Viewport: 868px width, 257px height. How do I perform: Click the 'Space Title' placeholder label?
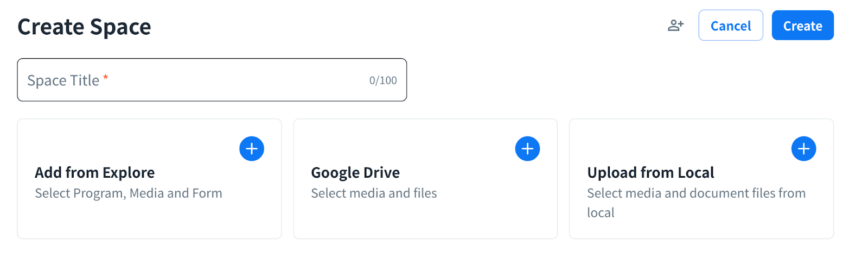point(63,80)
